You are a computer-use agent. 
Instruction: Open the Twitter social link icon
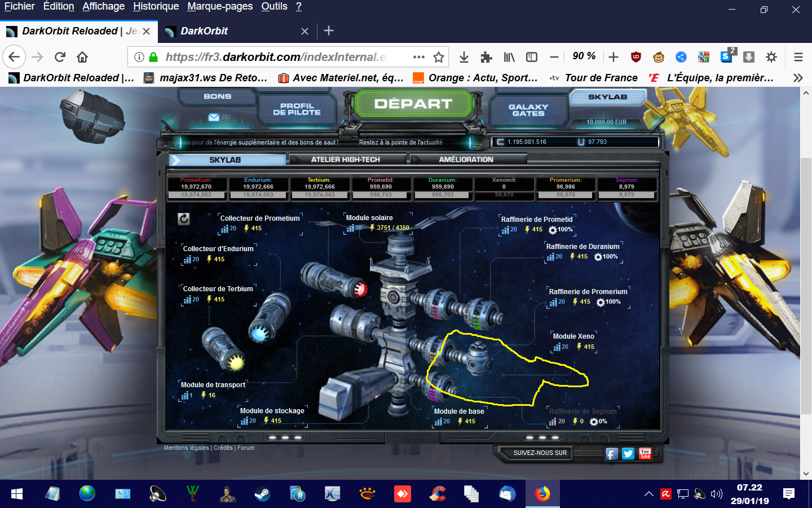628,454
